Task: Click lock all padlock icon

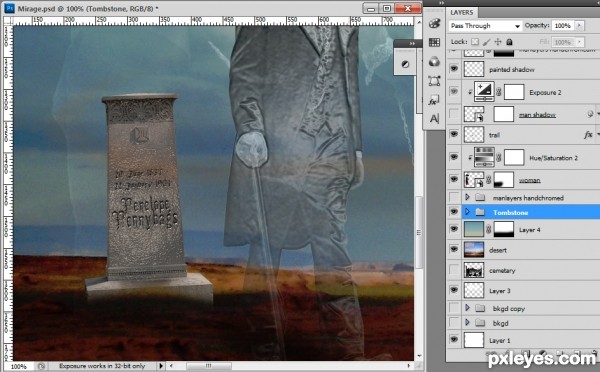Action: tap(509, 42)
